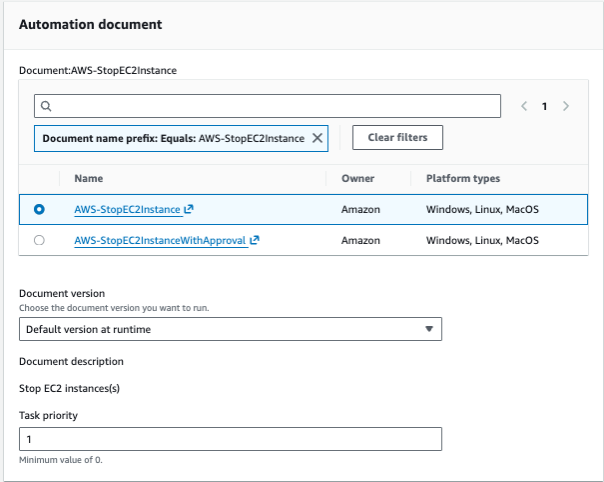Viewport: 604px width, 482px height.
Task: Go to previous page of documents
Action: click(524, 106)
